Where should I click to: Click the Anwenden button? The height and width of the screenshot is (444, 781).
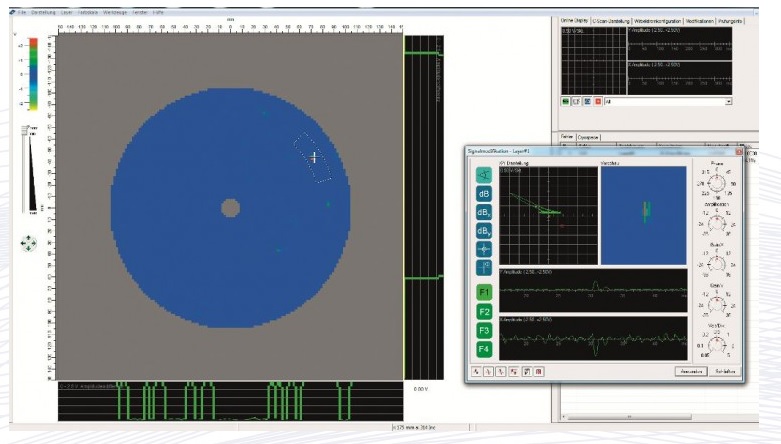(691, 371)
